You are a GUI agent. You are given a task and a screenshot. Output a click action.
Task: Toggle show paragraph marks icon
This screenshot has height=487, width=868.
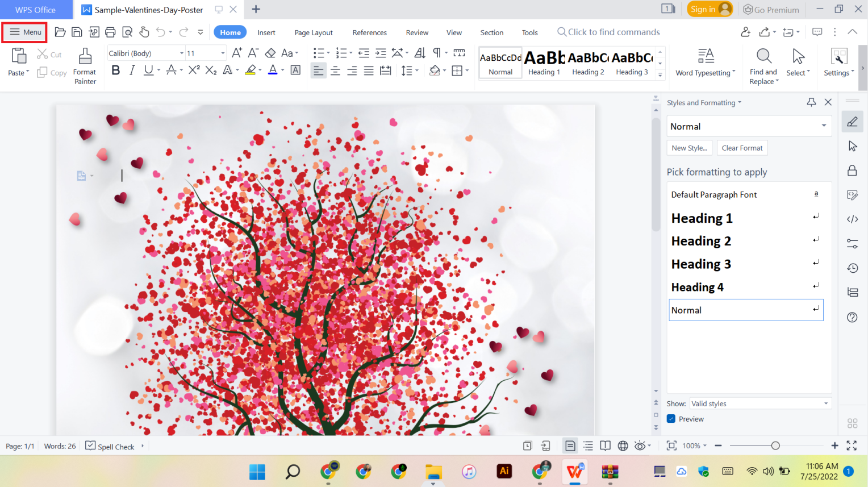(x=436, y=53)
